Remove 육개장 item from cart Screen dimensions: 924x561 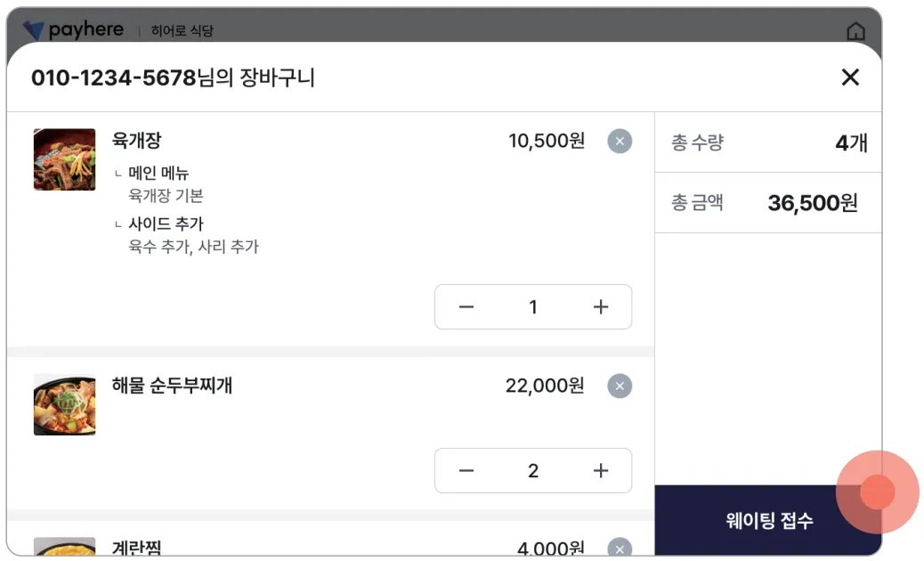[620, 141]
